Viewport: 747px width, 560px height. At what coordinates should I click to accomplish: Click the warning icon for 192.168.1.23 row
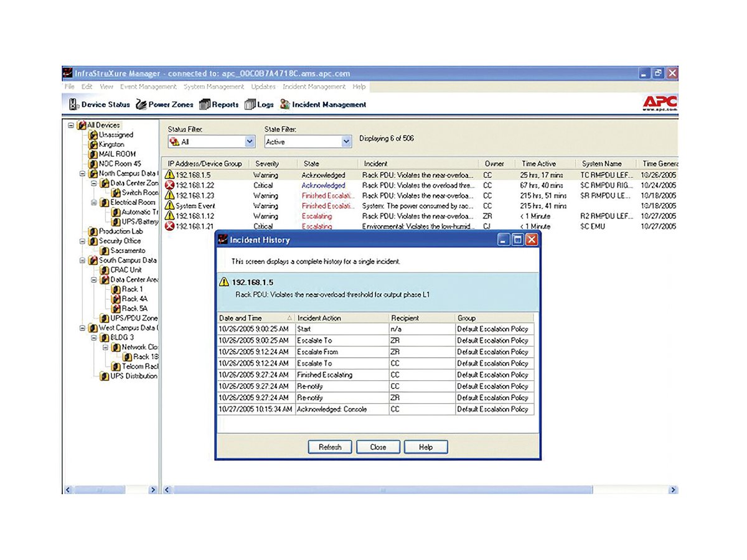pyautogui.click(x=169, y=195)
